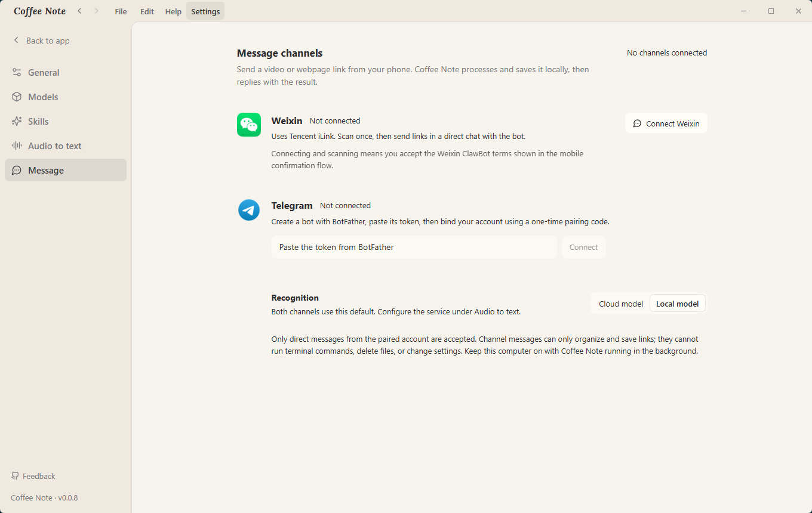Click the Audio to text waveform icon
Screen dimensions: 812x513
(17, 146)
